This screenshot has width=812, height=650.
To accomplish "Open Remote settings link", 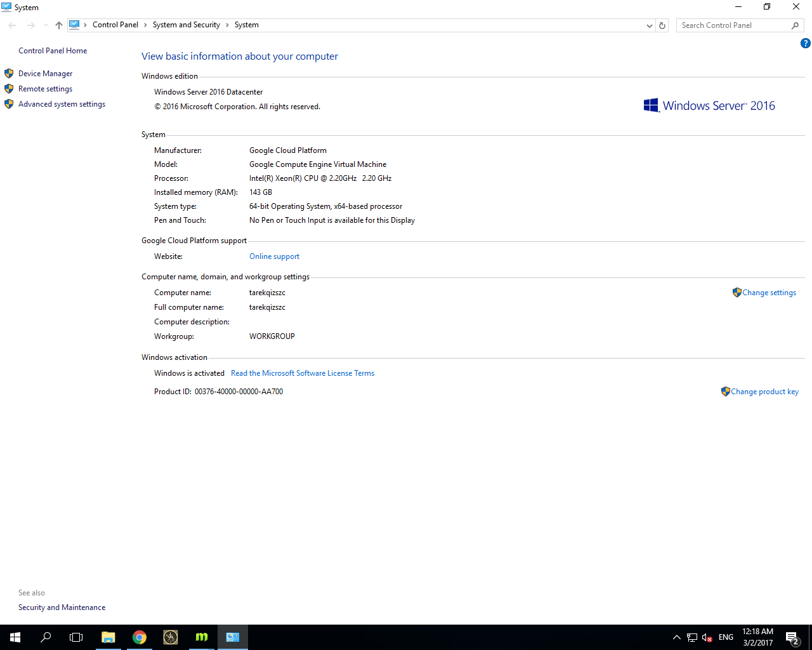I will (x=45, y=89).
